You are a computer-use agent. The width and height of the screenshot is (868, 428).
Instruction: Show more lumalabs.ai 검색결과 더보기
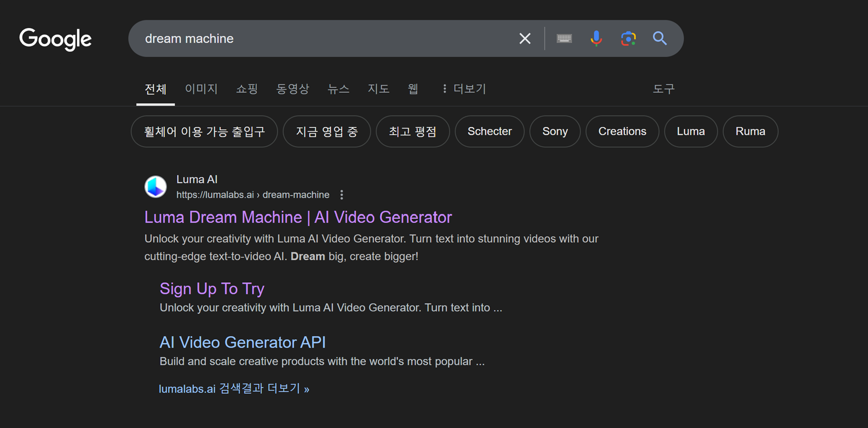[234, 388]
